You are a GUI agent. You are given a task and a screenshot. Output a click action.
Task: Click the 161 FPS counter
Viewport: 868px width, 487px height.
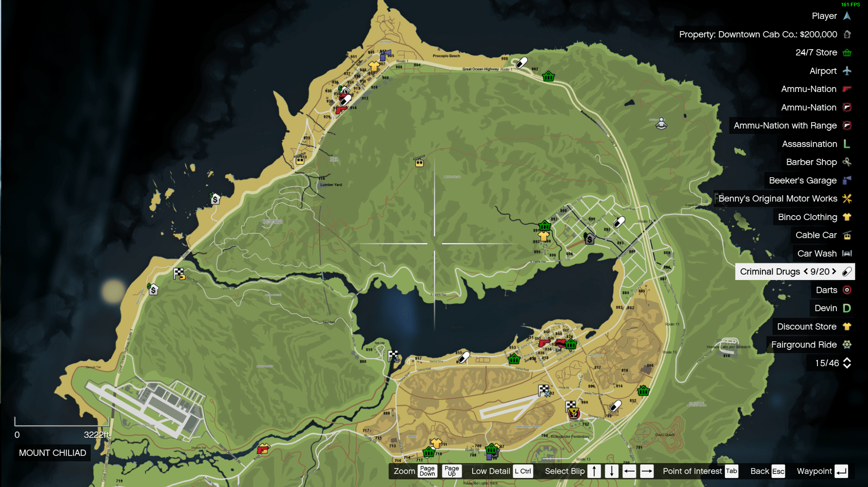(x=850, y=5)
